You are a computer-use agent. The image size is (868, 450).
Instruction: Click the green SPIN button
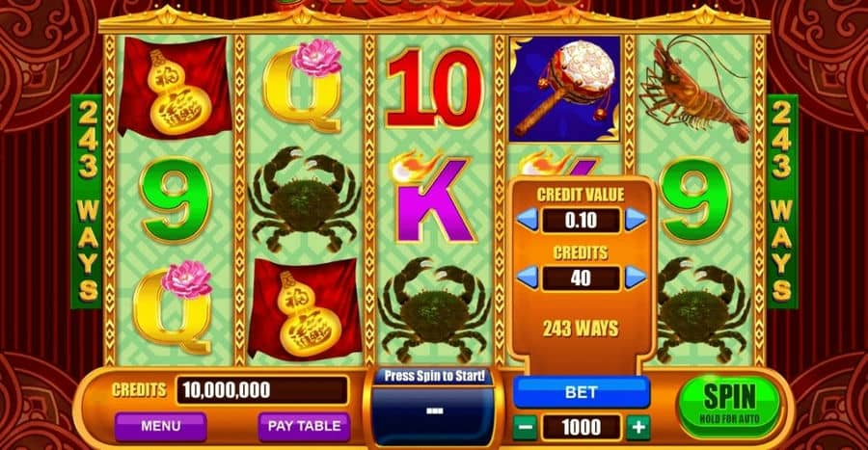pos(730,402)
